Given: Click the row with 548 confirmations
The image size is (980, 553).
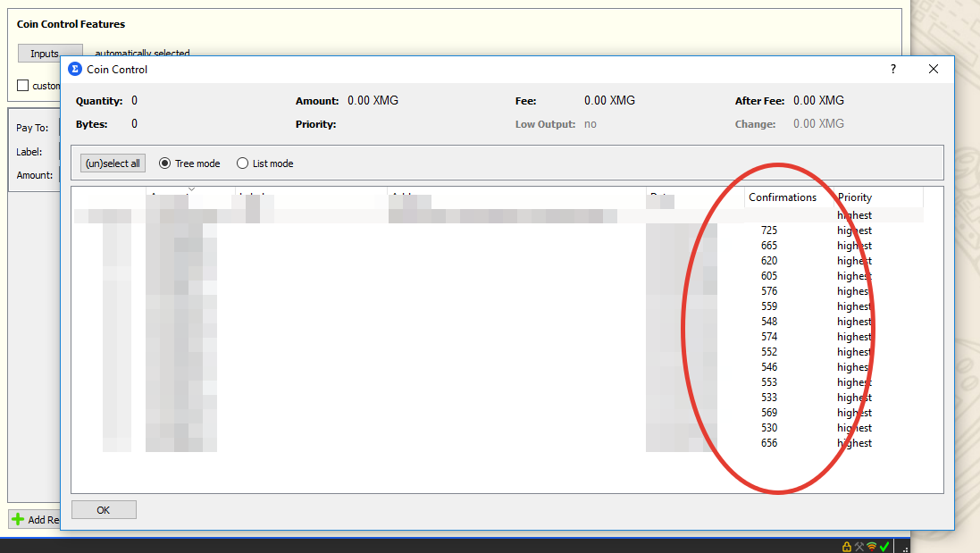Looking at the screenshot, I should pyautogui.click(x=498, y=322).
